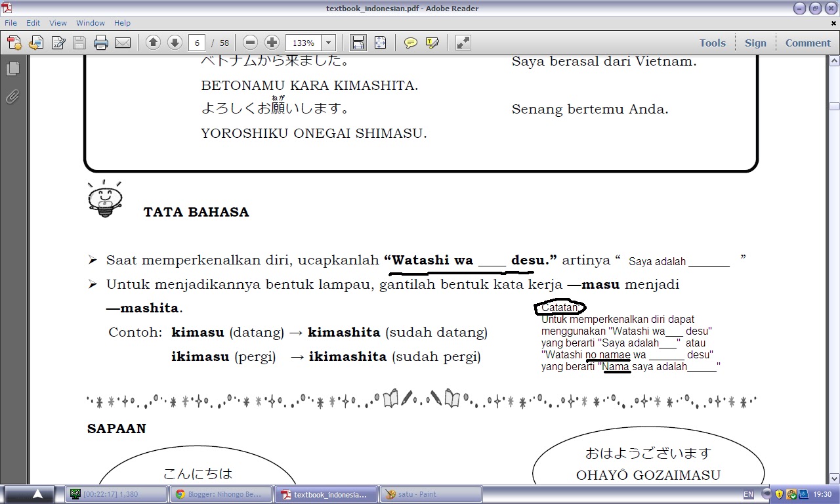
Task: Click the show hidden tray icons arrow
Action: pyautogui.click(x=766, y=494)
